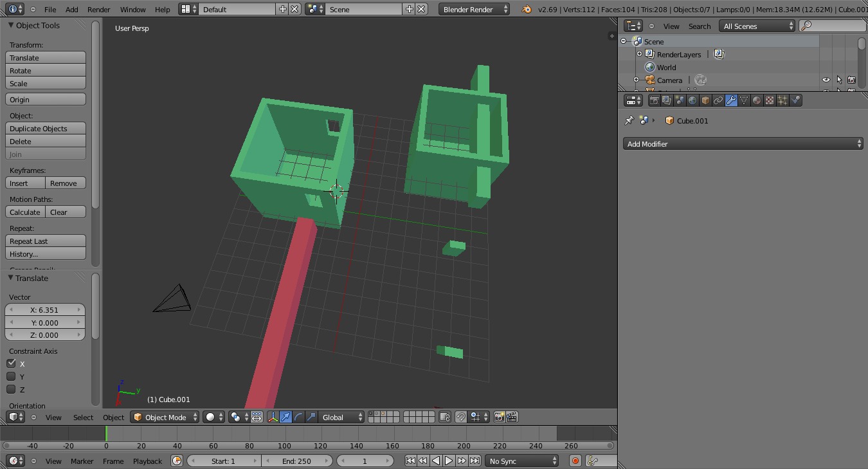Click the pin icon beside Cube.001

(x=629, y=120)
